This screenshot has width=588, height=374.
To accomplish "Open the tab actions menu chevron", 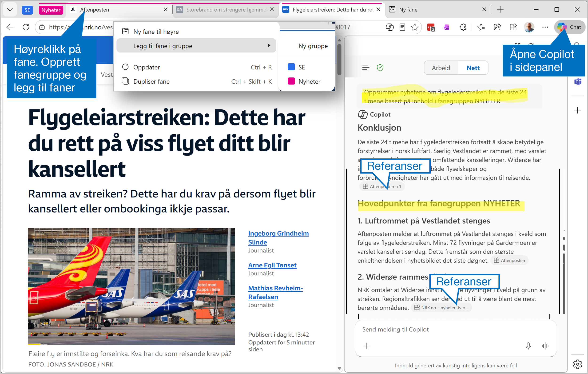I will (x=10, y=10).
